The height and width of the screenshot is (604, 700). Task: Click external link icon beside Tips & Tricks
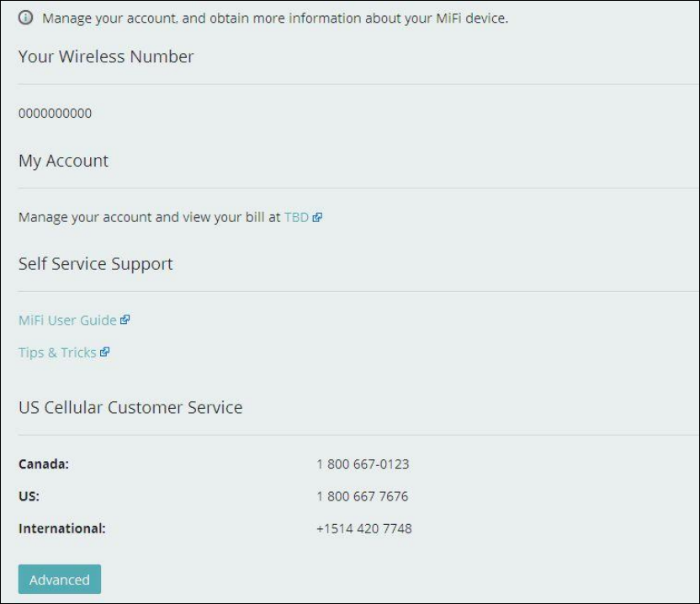click(104, 352)
